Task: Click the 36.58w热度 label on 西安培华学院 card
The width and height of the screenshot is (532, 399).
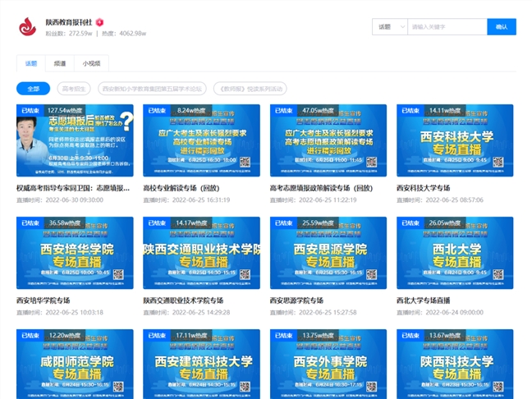Action: [65, 223]
